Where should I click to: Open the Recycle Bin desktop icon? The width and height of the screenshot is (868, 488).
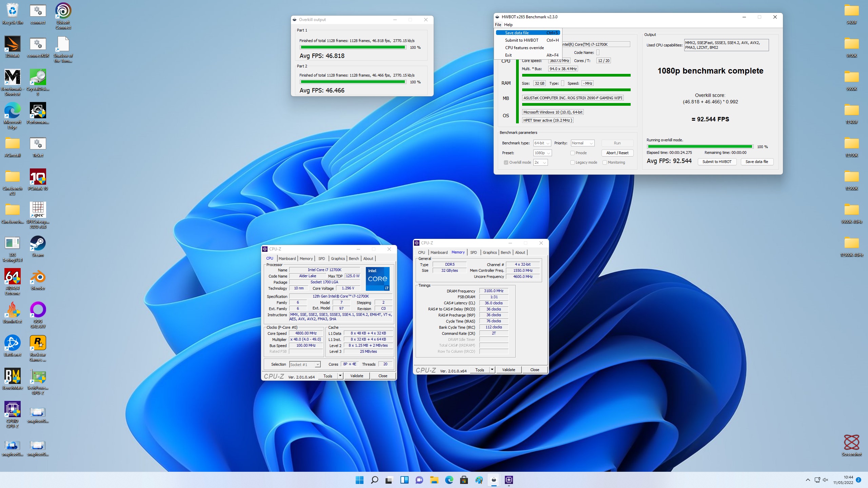click(13, 14)
